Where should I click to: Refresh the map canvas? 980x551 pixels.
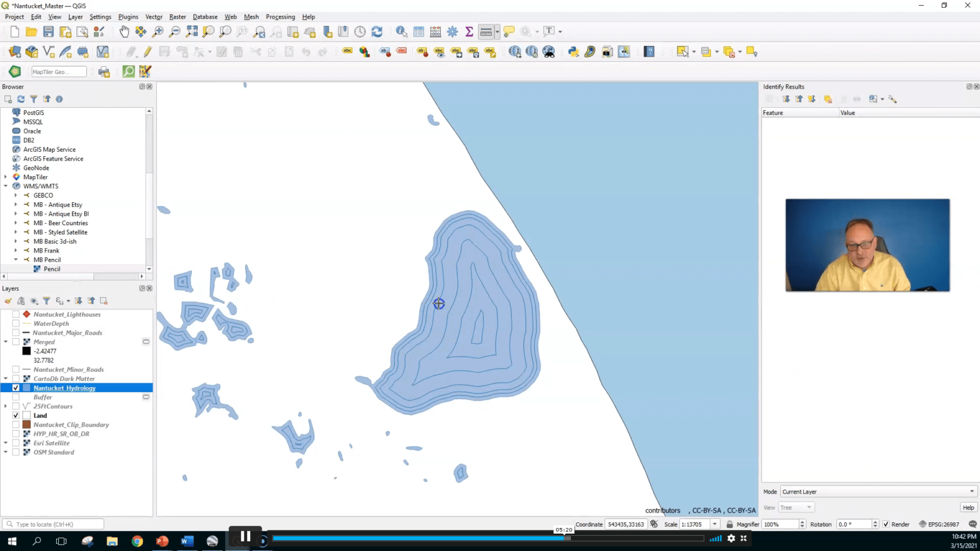(376, 31)
